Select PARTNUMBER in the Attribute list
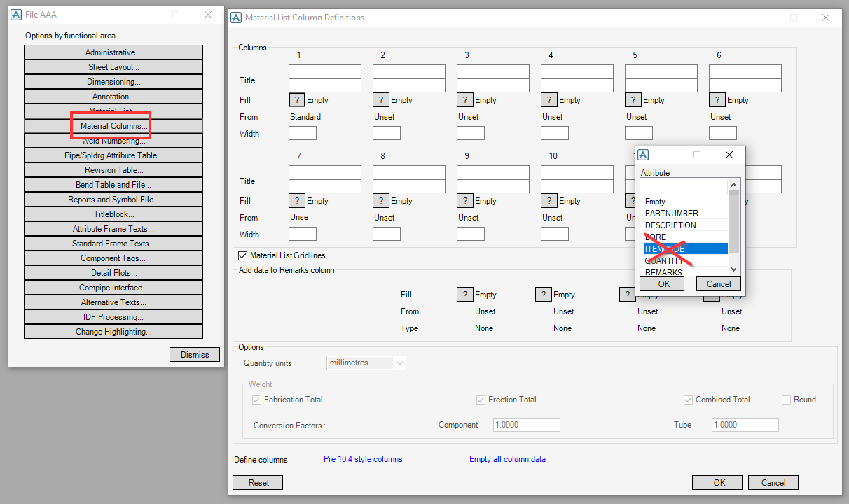 [x=686, y=213]
